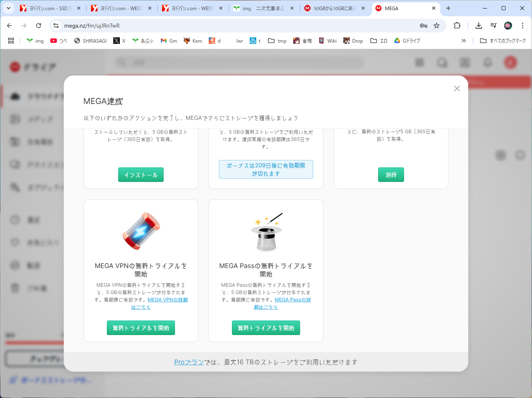Open the apps grid icon in bookmarks bar
532x398 pixels.
coord(11,41)
